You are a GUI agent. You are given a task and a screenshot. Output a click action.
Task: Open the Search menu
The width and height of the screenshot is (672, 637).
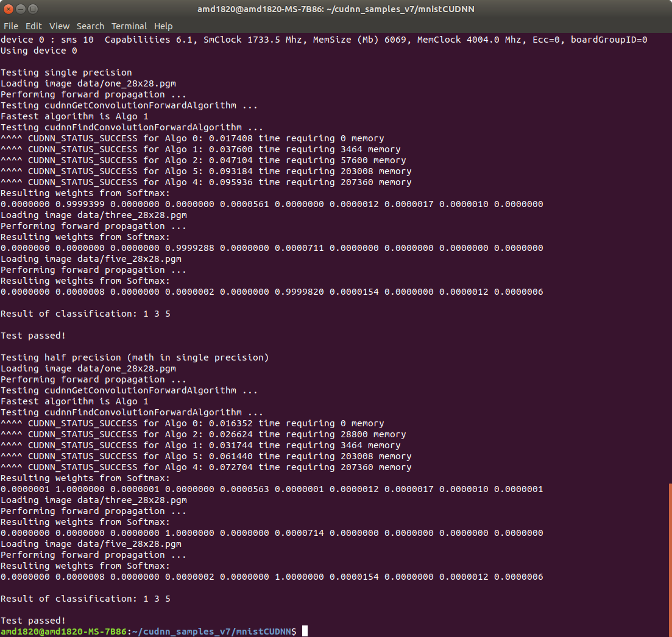90,26
